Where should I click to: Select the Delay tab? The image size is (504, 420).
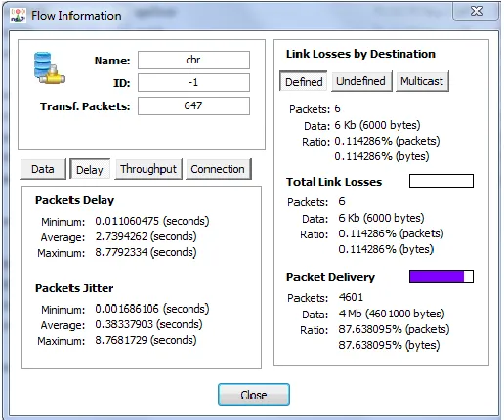[90, 170]
